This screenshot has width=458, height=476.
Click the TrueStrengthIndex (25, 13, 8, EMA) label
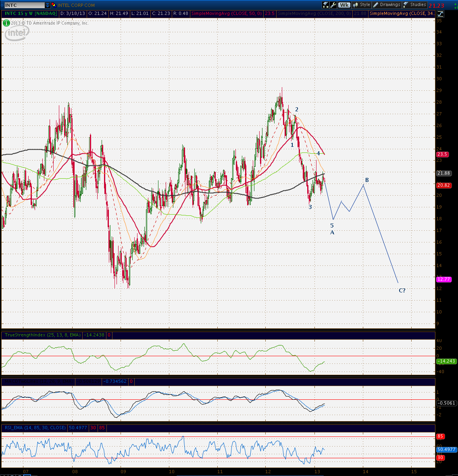click(x=43, y=335)
